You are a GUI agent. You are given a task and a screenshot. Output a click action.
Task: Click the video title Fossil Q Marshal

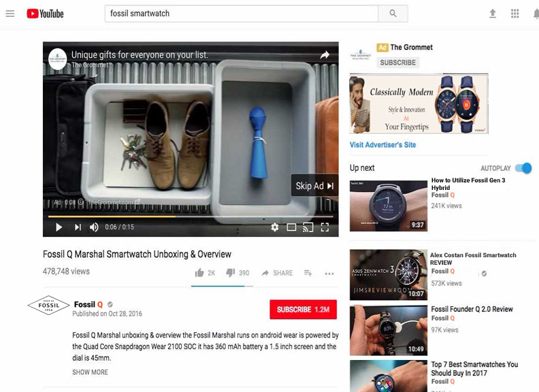point(137,254)
